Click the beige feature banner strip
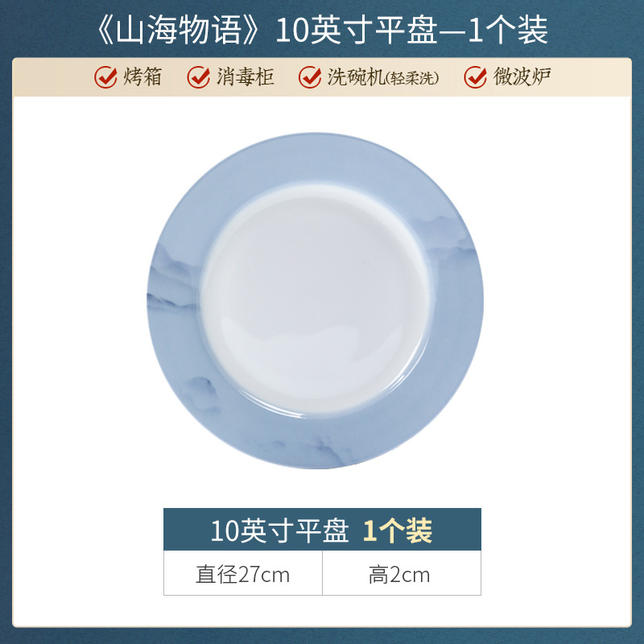644x644 pixels. click(x=322, y=77)
